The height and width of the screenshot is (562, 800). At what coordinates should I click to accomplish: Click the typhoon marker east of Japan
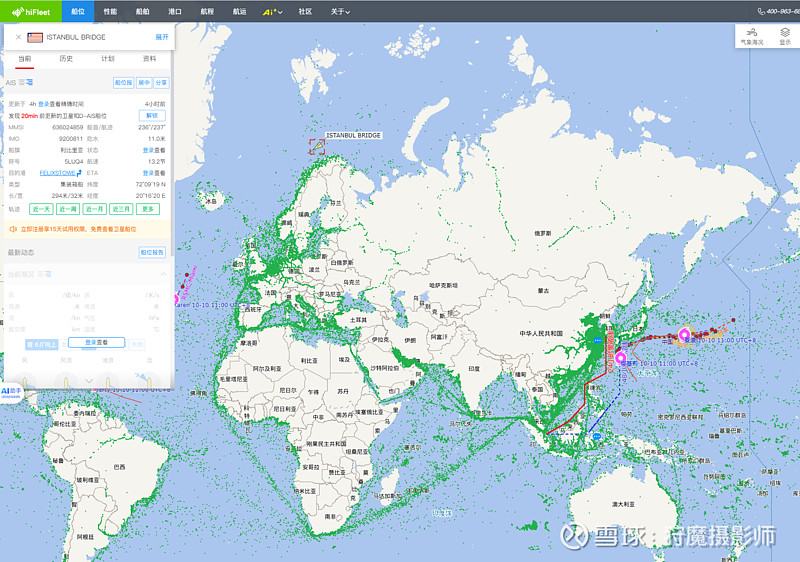click(684, 335)
